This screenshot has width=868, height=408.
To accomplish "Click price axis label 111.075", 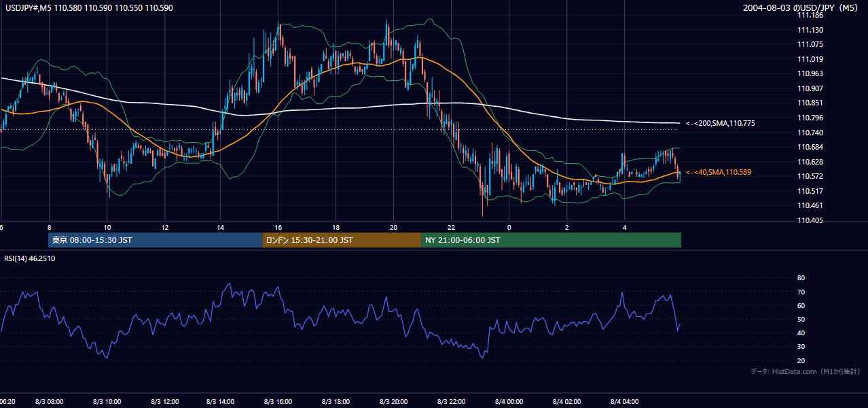I will coord(810,44).
